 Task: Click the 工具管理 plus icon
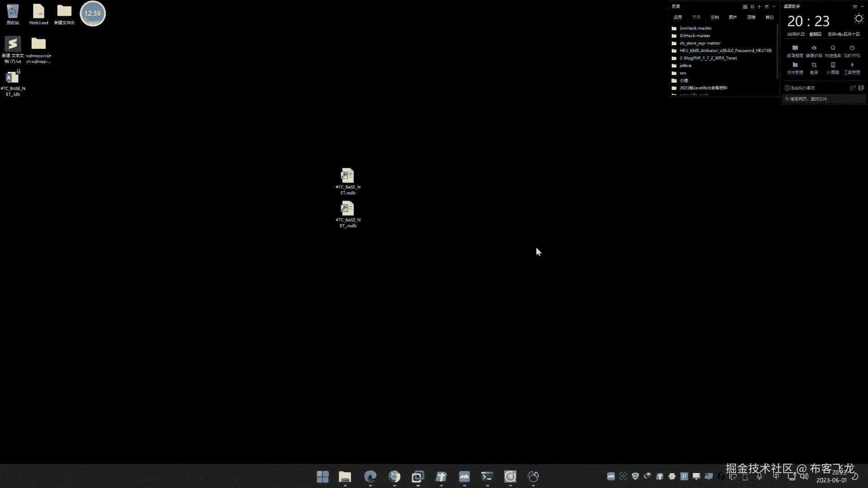click(x=852, y=65)
